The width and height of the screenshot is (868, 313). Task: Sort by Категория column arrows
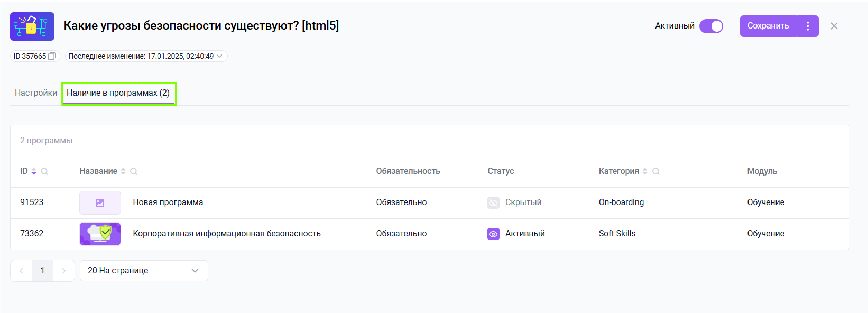[x=645, y=171]
